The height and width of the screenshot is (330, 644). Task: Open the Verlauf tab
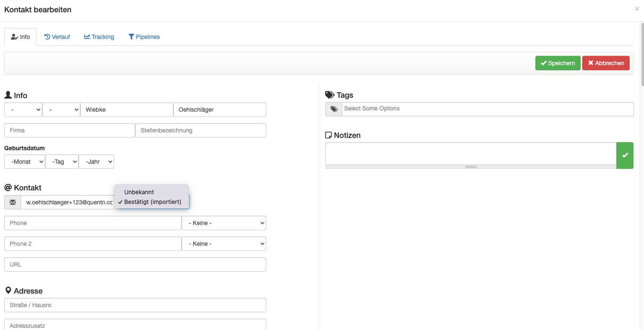[x=57, y=37]
